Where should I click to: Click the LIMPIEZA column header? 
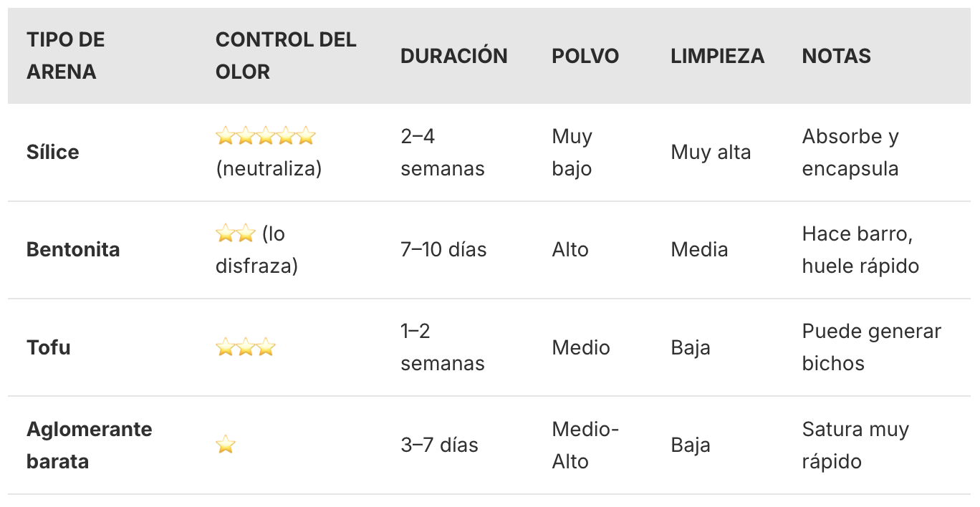tap(717, 56)
